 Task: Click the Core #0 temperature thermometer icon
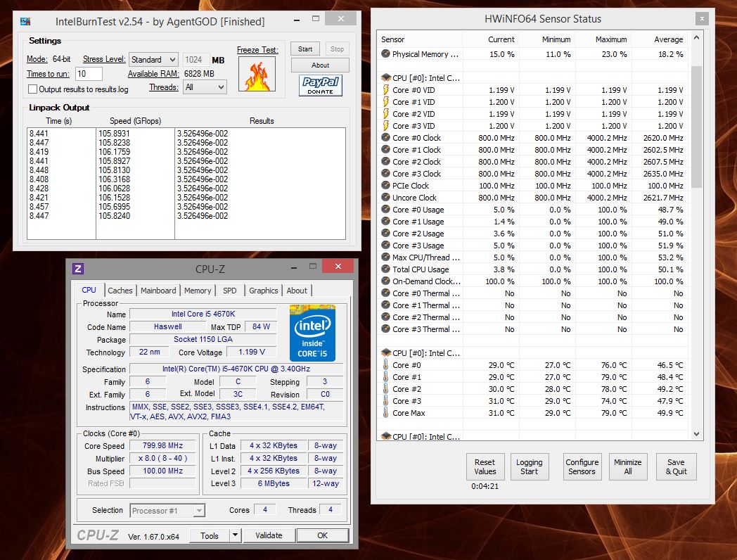click(385, 364)
